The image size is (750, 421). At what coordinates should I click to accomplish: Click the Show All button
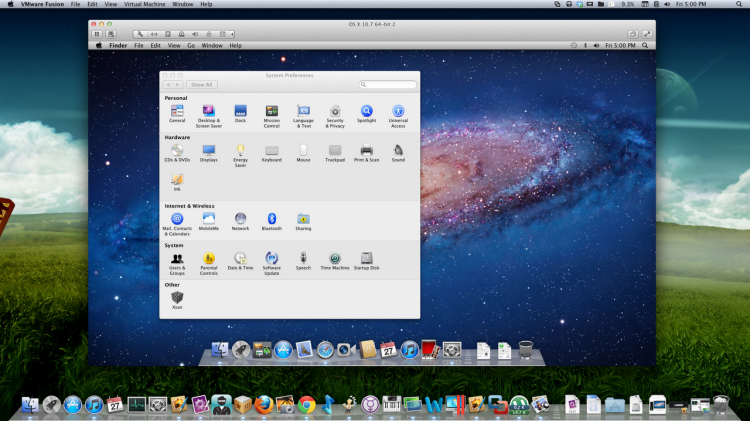pos(201,85)
